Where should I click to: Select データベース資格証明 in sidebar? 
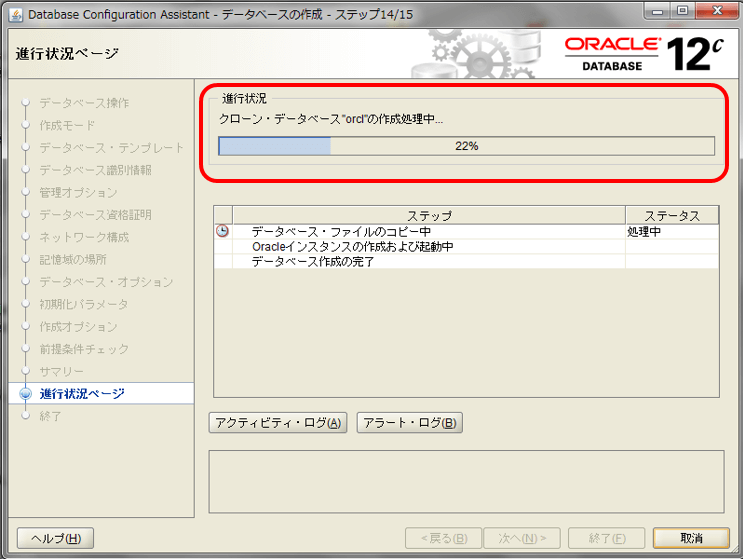pyautogui.click(x=95, y=215)
